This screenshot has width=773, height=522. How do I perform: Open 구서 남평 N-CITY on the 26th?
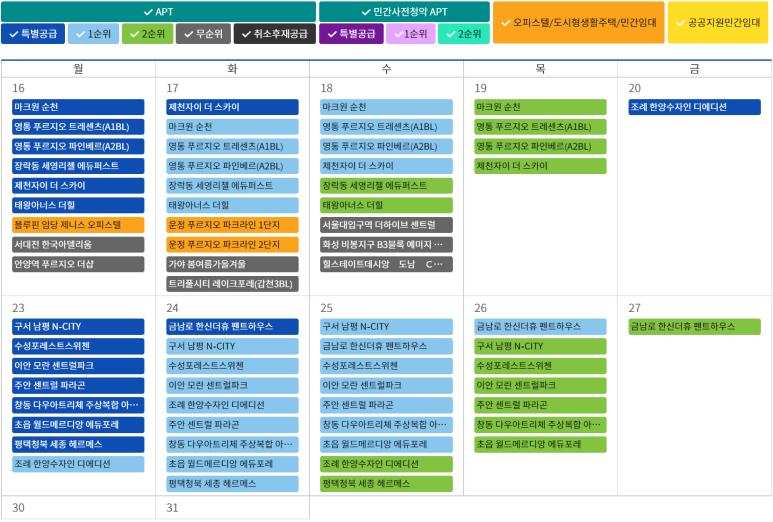[540, 346]
